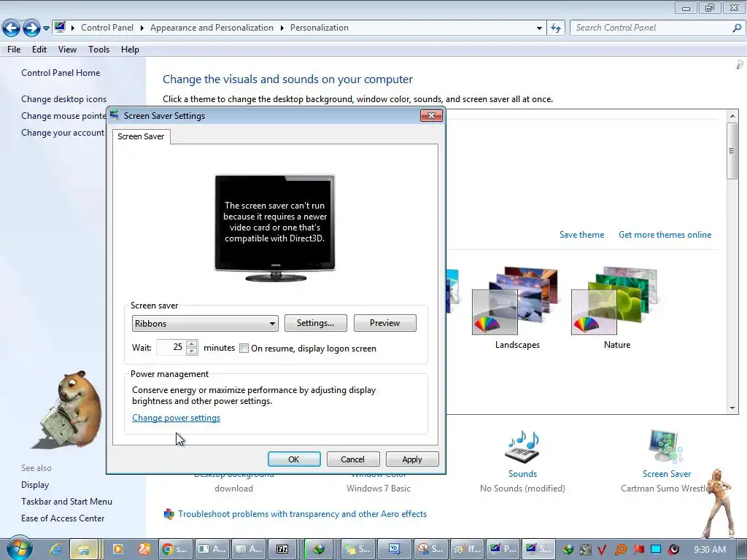
Task: Click the Personalization breadcrumb
Action: click(x=320, y=28)
